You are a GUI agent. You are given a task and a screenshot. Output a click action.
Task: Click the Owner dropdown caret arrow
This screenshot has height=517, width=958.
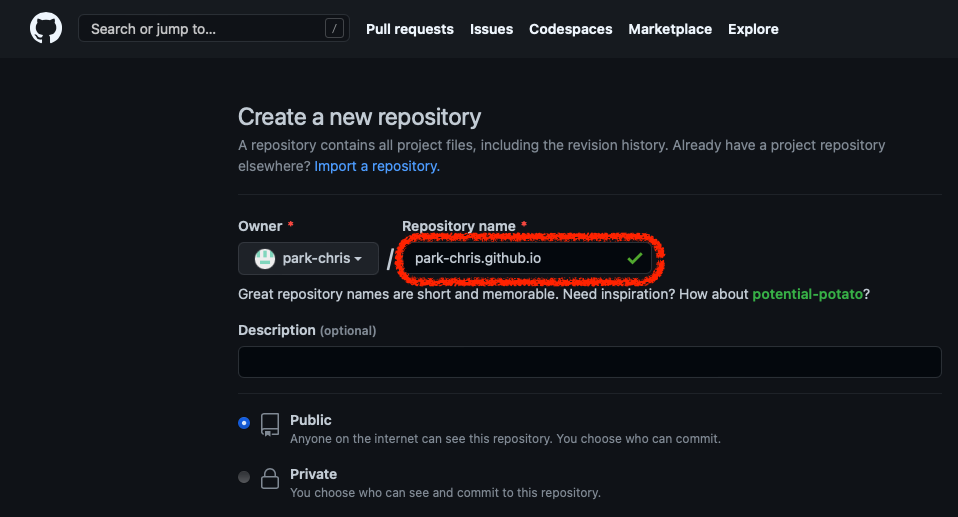tap(358, 259)
